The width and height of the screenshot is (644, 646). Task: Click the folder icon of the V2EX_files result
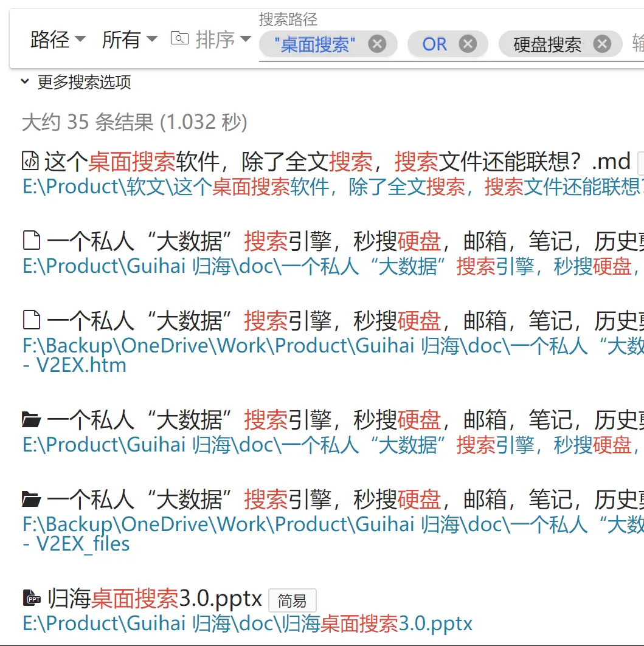point(31,500)
